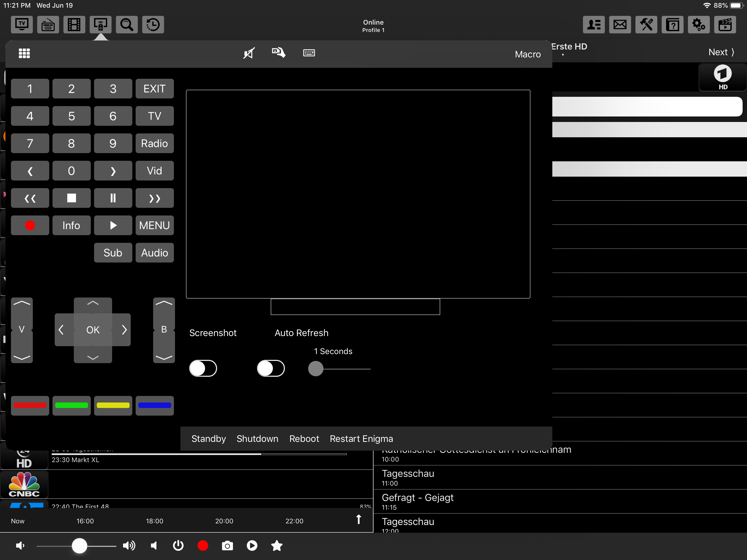The image size is (747, 560).
Task: Open the messages envelope icon
Action: 620,24
